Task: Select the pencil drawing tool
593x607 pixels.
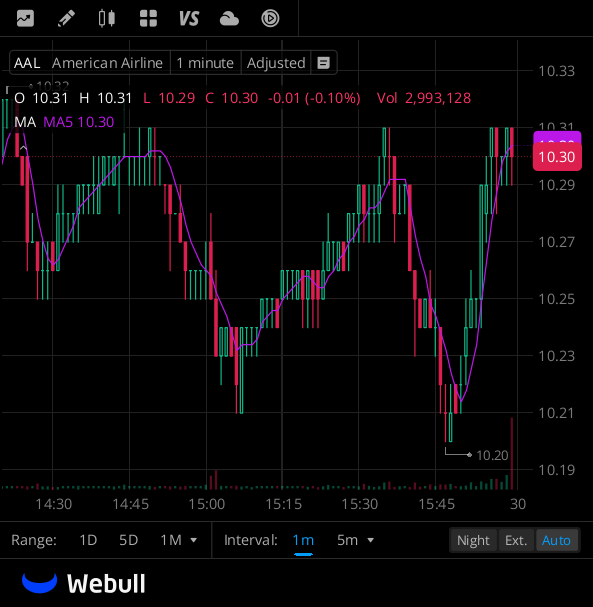Action: click(66, 18)
